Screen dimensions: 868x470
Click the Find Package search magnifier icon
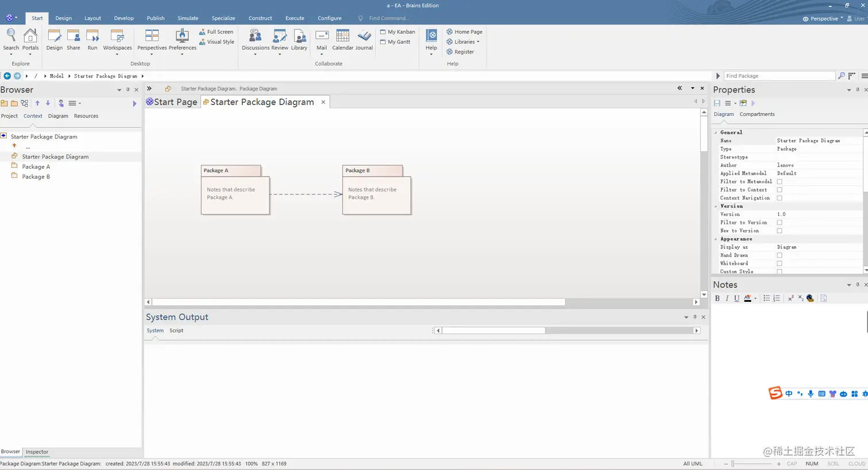pos(842,76)
